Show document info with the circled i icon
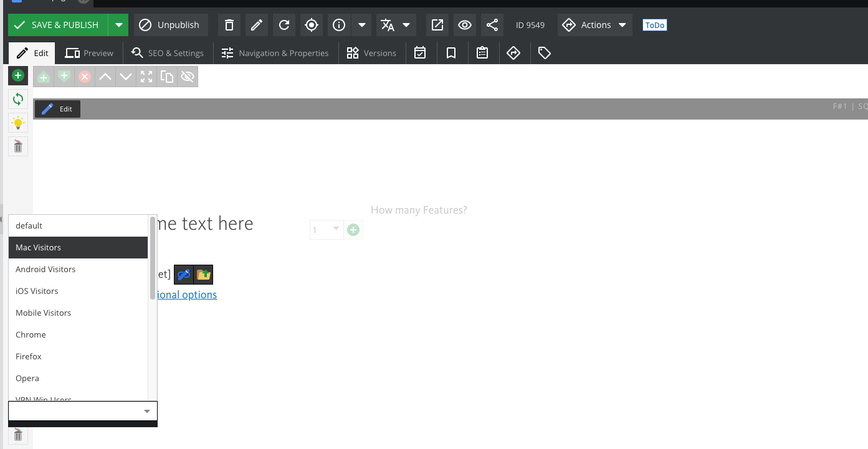868x449 pixels. tap(339, 25)
